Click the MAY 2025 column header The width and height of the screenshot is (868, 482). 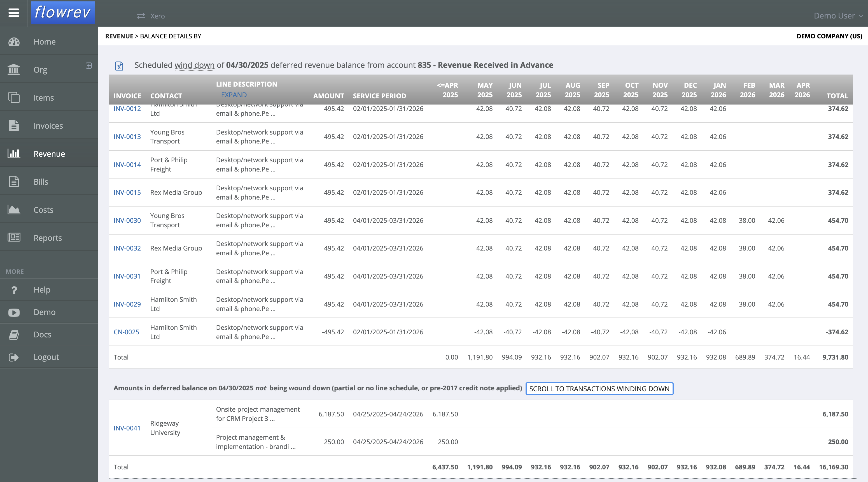[x=485, y=90]
